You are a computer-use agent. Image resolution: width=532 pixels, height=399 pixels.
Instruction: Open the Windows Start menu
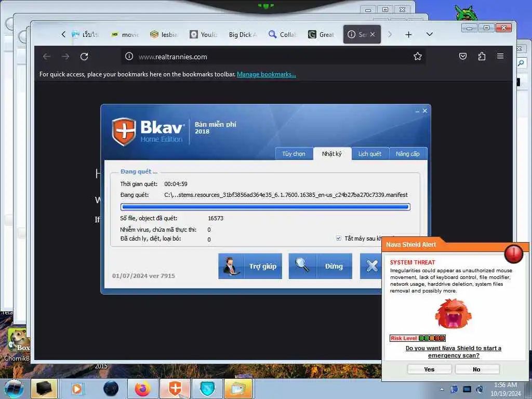pos(13,389)
